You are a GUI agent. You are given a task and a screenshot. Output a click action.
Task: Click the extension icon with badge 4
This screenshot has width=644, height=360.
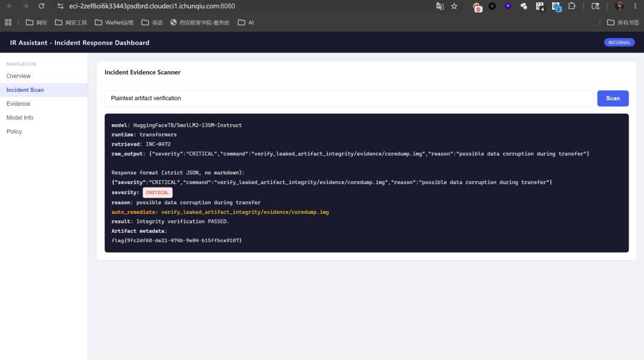click(540, 6)
